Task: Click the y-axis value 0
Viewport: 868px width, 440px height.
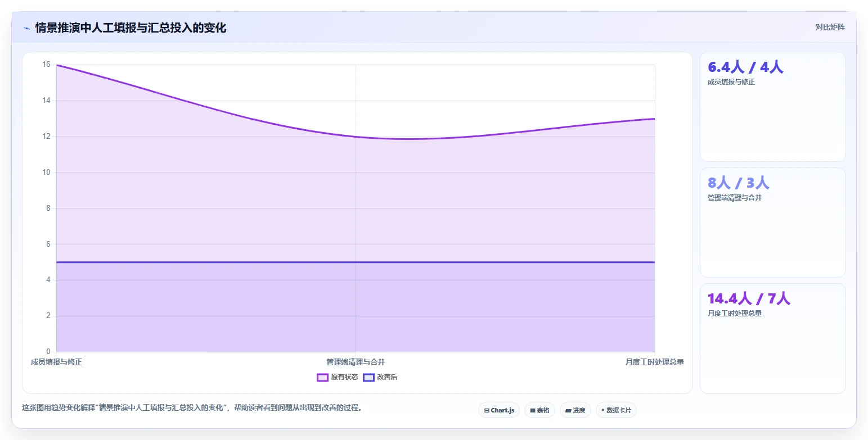Action: [48, 352]
